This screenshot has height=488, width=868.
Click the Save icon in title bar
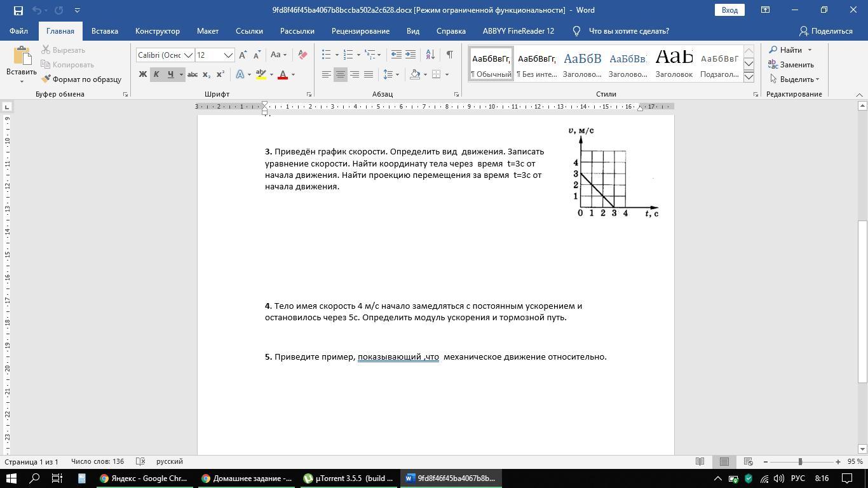[x=18, y=10]
